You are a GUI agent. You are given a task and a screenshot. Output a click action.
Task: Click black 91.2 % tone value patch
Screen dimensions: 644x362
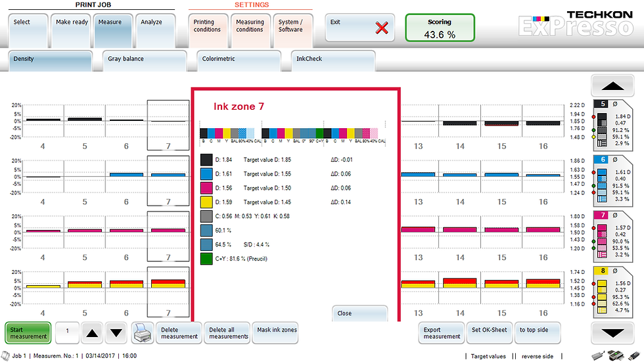point(602,130)
